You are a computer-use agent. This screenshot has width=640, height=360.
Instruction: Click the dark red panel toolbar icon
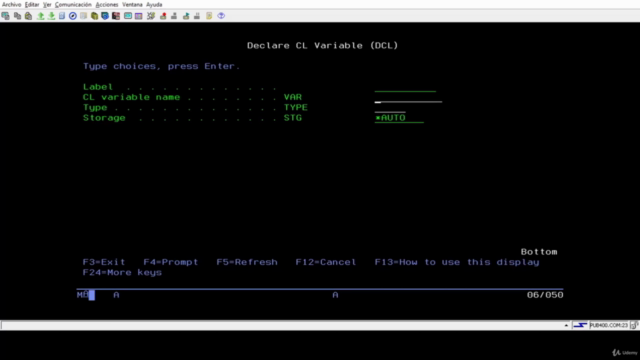tap(116, 16)
